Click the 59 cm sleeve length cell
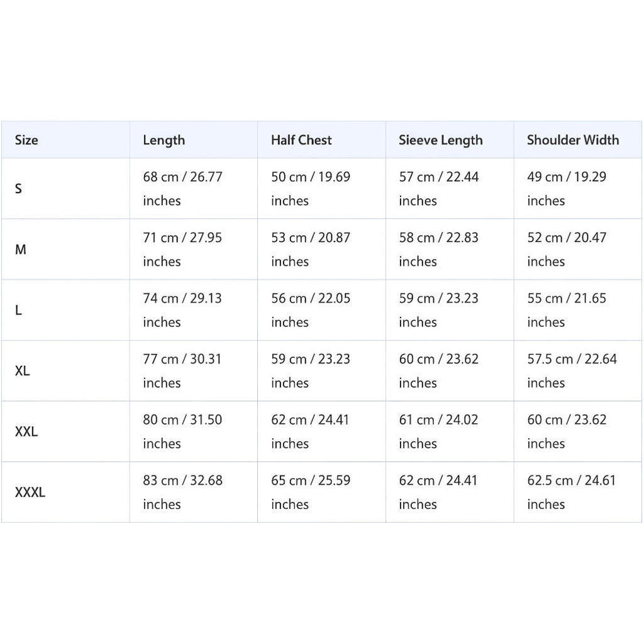The width and height of the screenshot is (644, 644). (450, 310)
